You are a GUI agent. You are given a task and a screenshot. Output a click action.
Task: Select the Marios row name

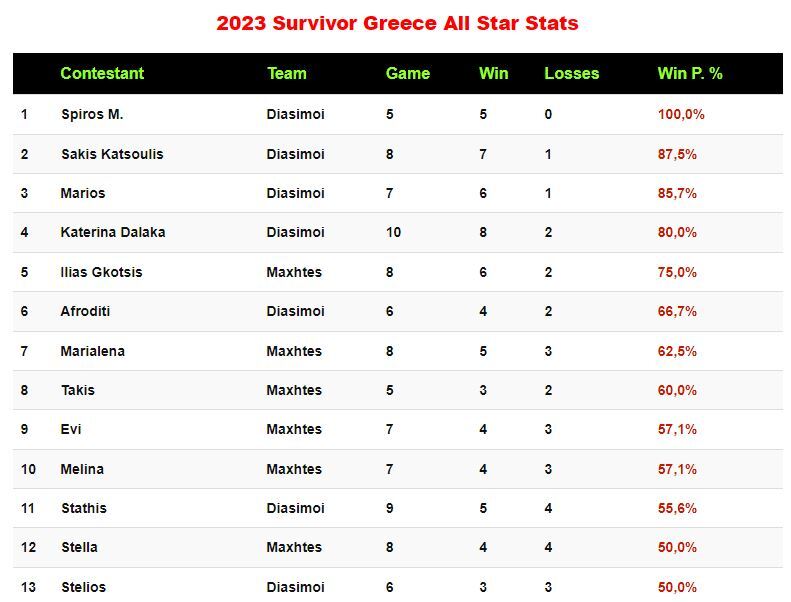pyautogui.click(x=83, y=193)
